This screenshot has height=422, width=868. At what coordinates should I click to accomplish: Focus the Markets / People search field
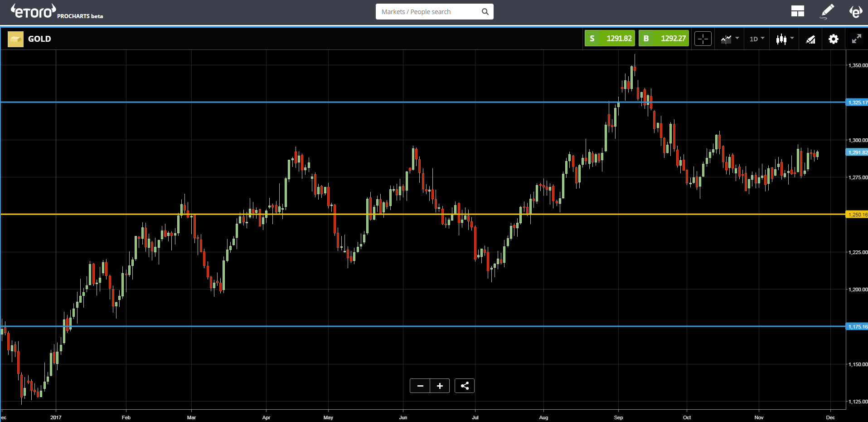434,12
